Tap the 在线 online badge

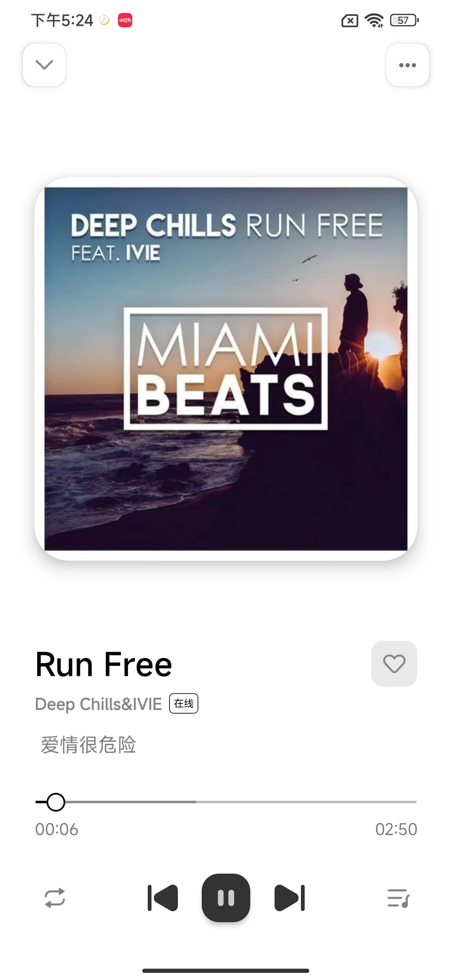point(184,703)
